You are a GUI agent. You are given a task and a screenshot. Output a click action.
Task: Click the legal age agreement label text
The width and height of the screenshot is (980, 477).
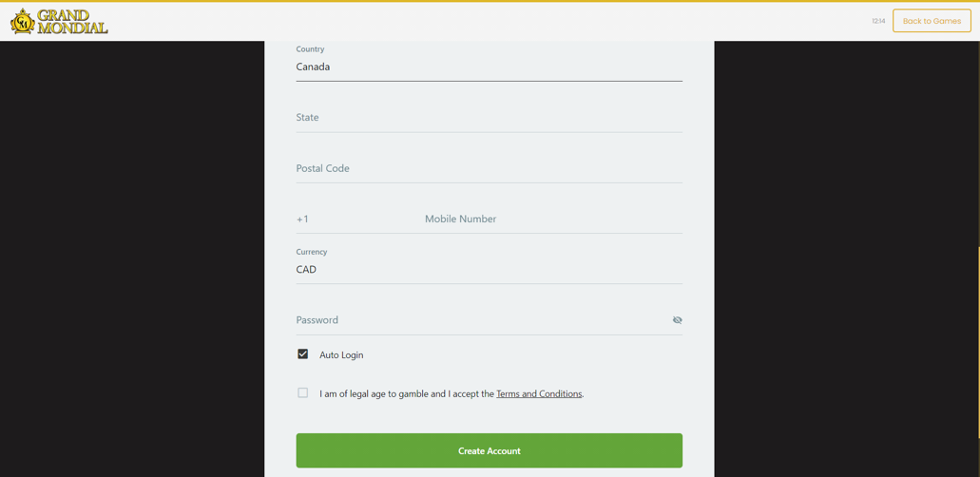452,393
